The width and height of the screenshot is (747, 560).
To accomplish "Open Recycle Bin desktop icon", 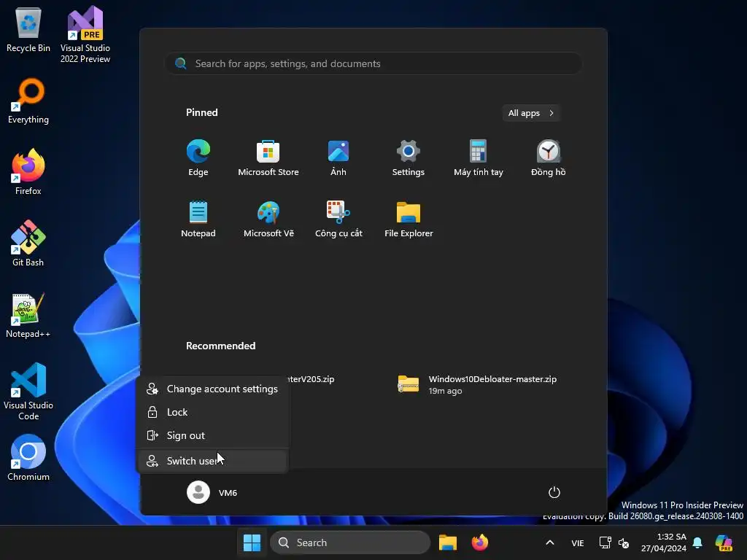I will click(x=28, y=29).
